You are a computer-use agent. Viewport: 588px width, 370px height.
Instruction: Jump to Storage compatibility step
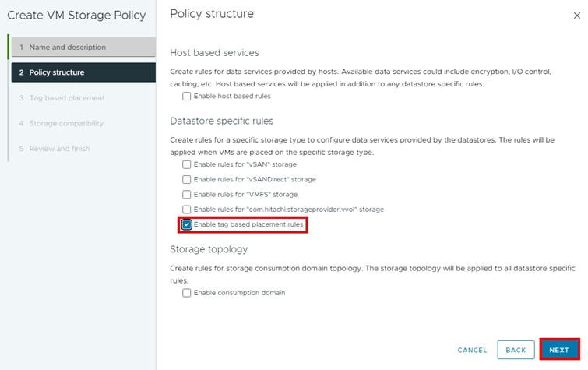coord(65,123)
